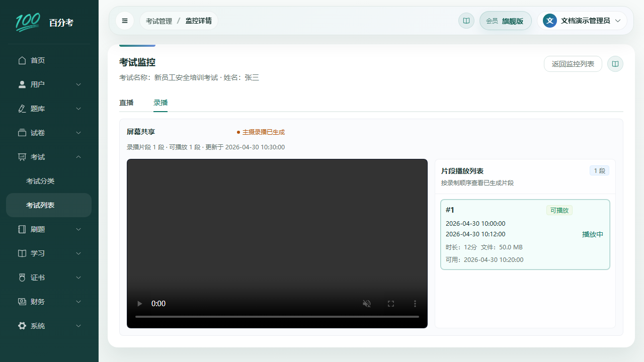Play the recorded video
The width and height of the screenshot is (644, 362).
coord(140,304)
